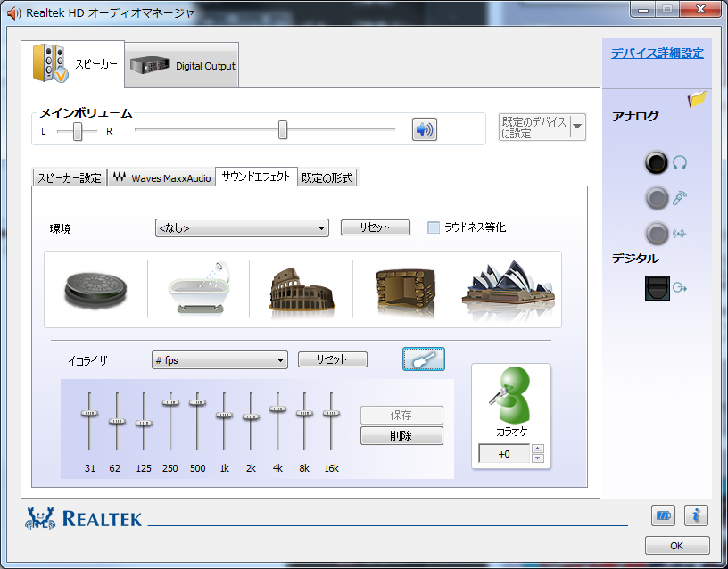Click the green karaoke singer icon
Viewport: 728px width, 569px height.
tap(510, 397)
